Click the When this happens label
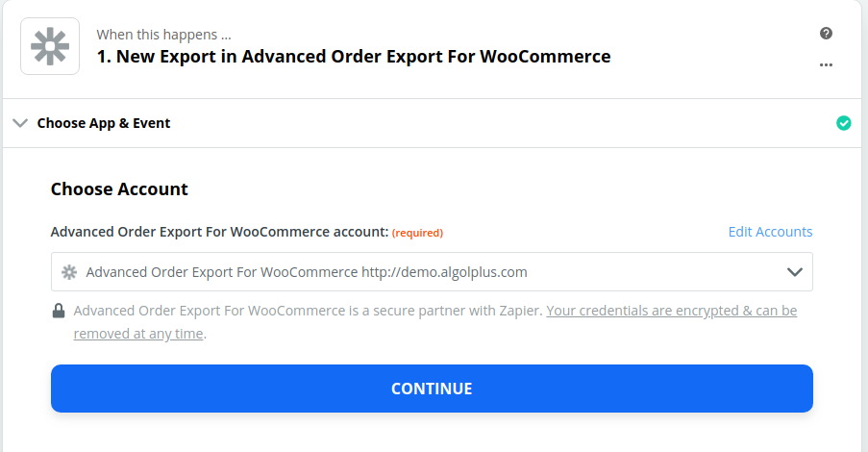The image size is (868, 452). [163, 35]
